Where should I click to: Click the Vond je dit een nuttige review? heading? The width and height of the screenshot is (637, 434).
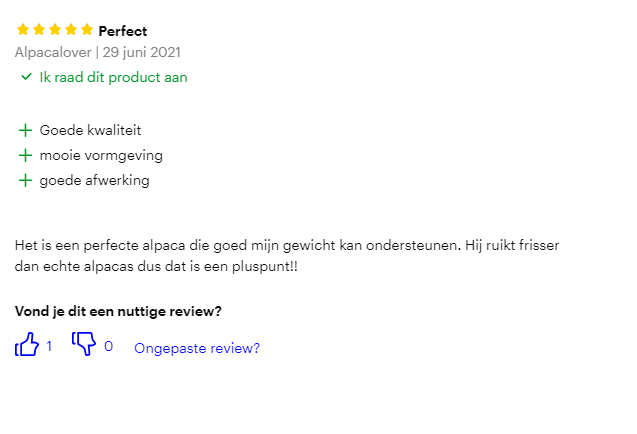pyautogui.click(x=118, y=311)
